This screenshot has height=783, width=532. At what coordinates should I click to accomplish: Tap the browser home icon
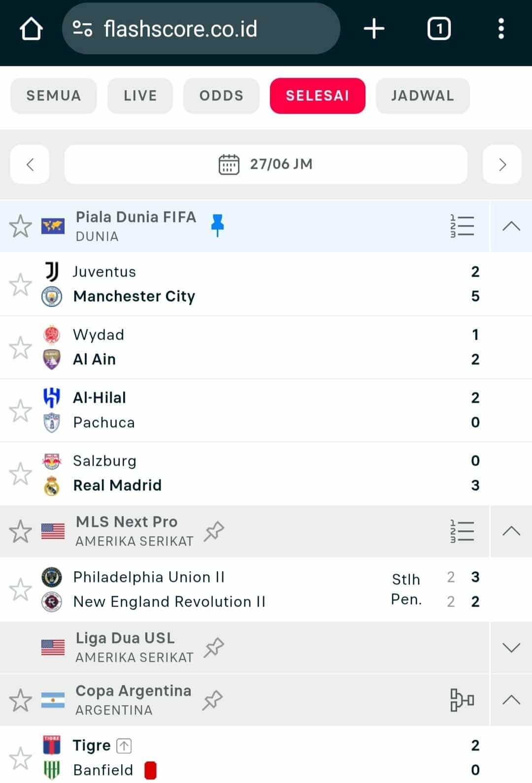click(x=31, y=29)
